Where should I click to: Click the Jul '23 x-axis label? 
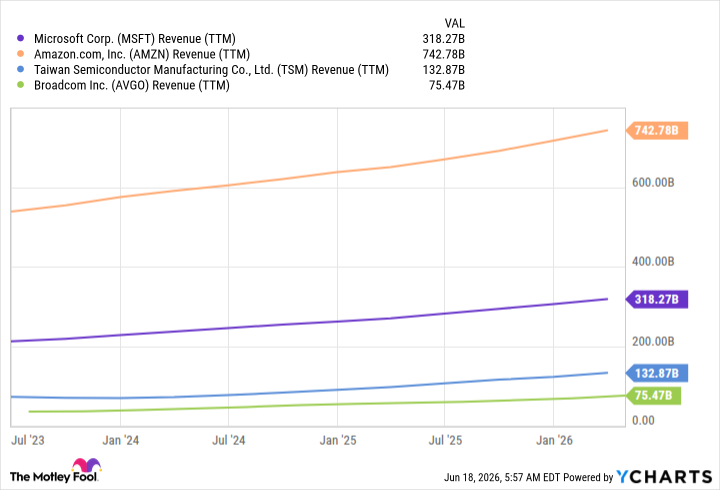(x=28, y=440)
